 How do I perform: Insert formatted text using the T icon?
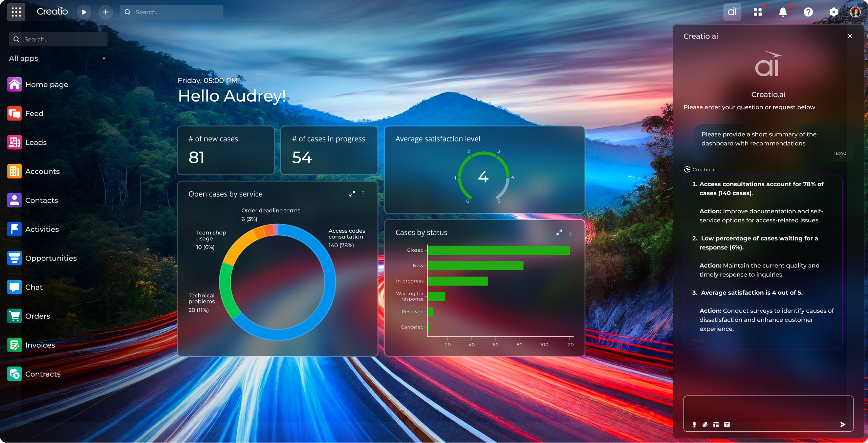click(727, 424)
